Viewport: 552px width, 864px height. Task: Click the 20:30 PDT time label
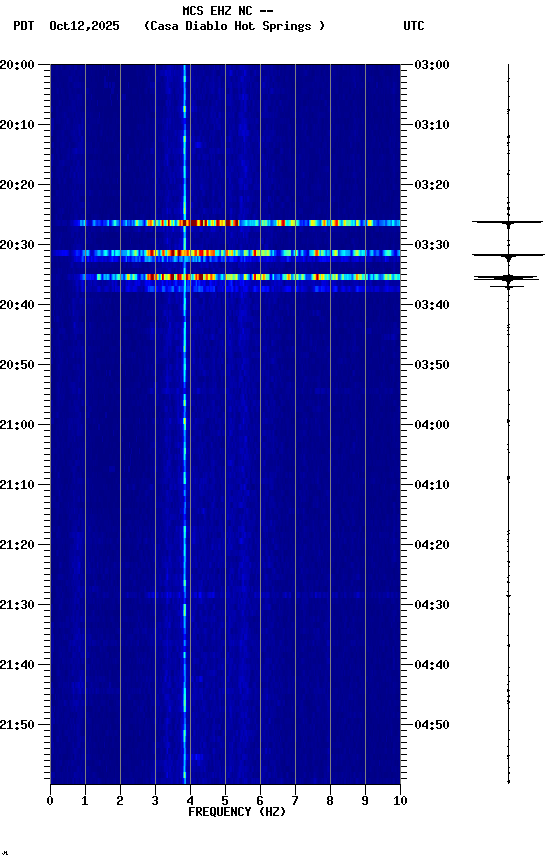(17, 245)
